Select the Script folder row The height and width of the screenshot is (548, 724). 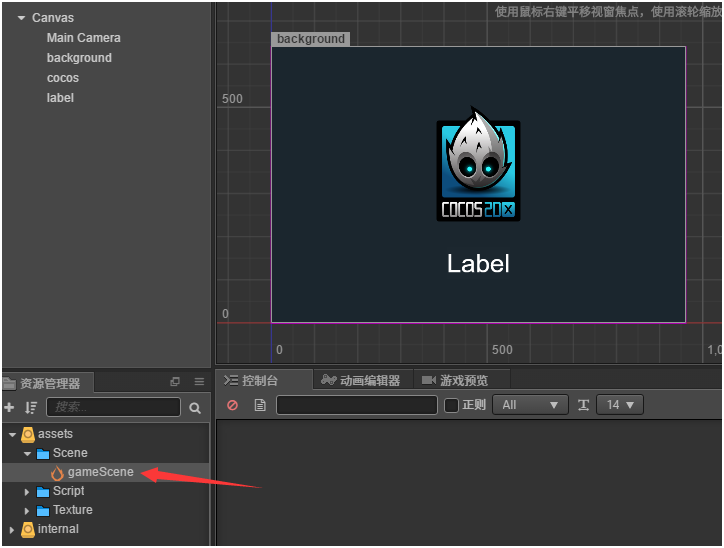pyautogui.click(x=106, y=491)
